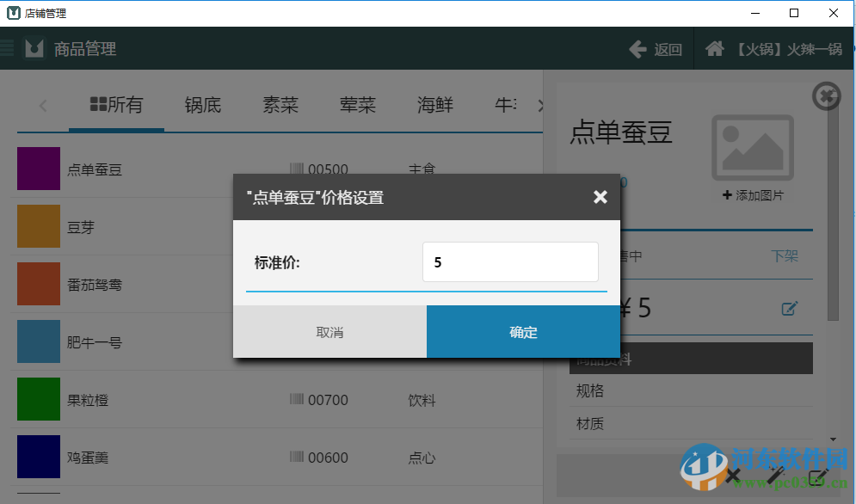Switch to the 素菜 tab

click(280, 104)
